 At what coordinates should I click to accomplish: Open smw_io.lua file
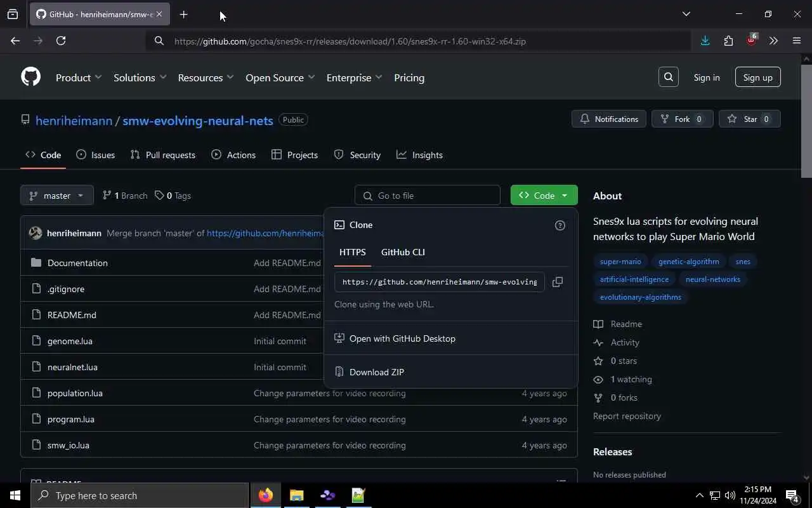69,445
